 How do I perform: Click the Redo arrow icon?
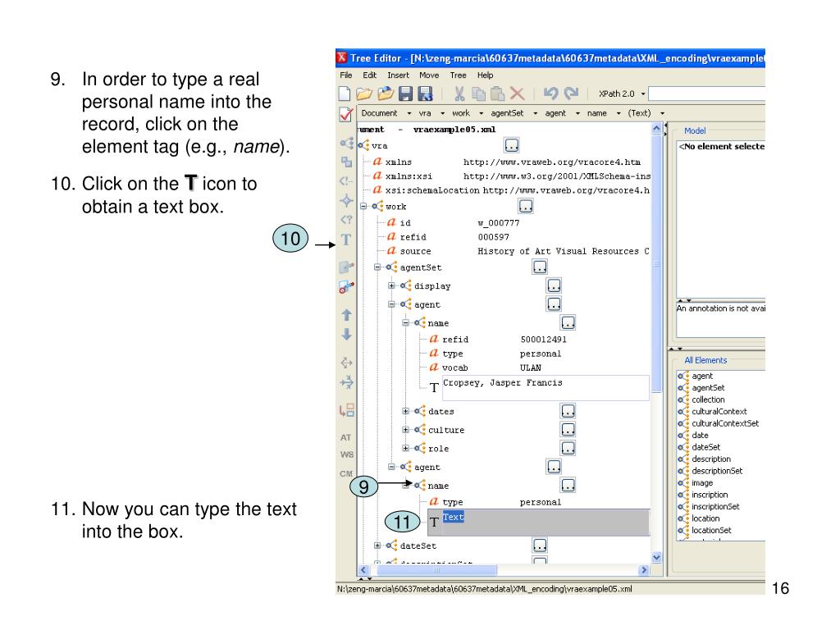tap(571, 94)
